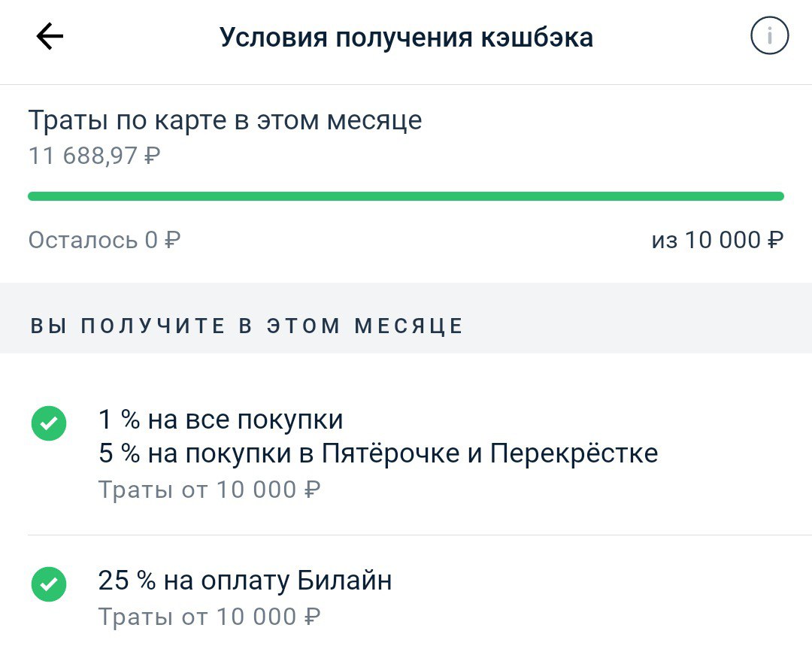812x658 pixels.
Task: Click green checkmark beside 25 % Билайн
Action: [x=49, y=584]
